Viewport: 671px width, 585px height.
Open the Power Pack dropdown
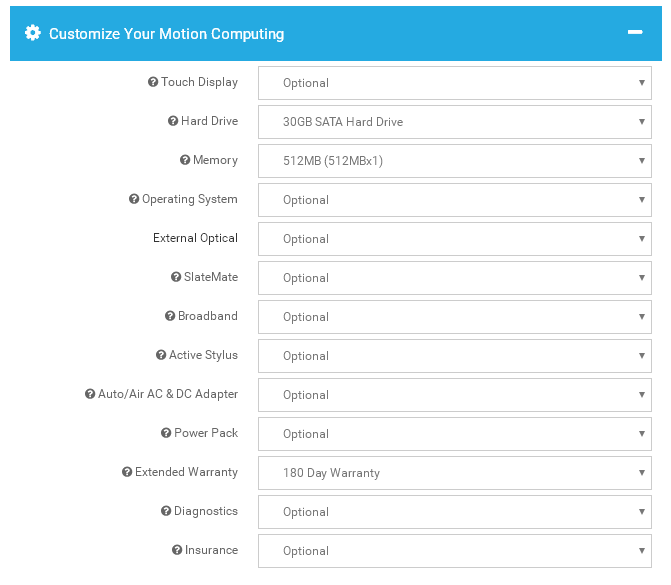click(x=454, y=434)
